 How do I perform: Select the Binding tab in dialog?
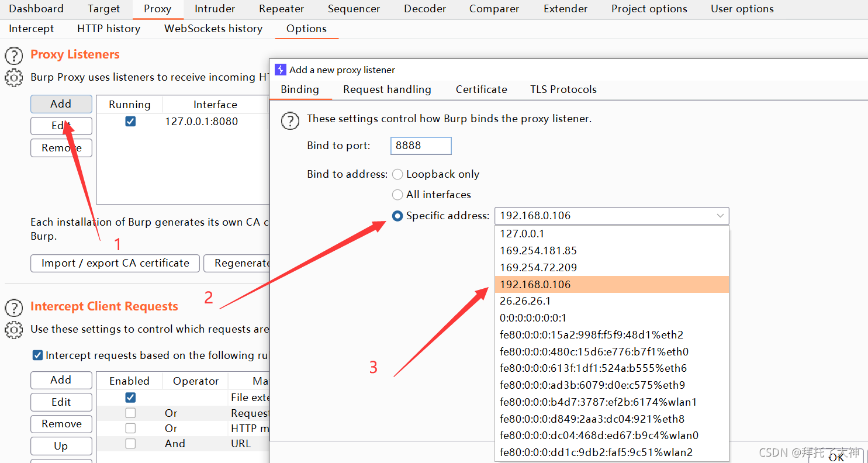[x=300, y=89]
